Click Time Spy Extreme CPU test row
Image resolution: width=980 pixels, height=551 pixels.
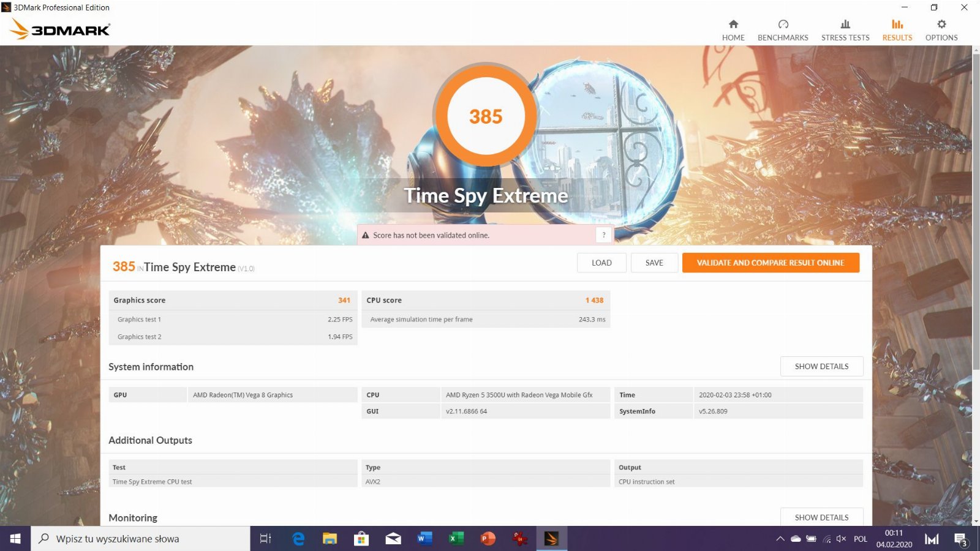[233, 482]
